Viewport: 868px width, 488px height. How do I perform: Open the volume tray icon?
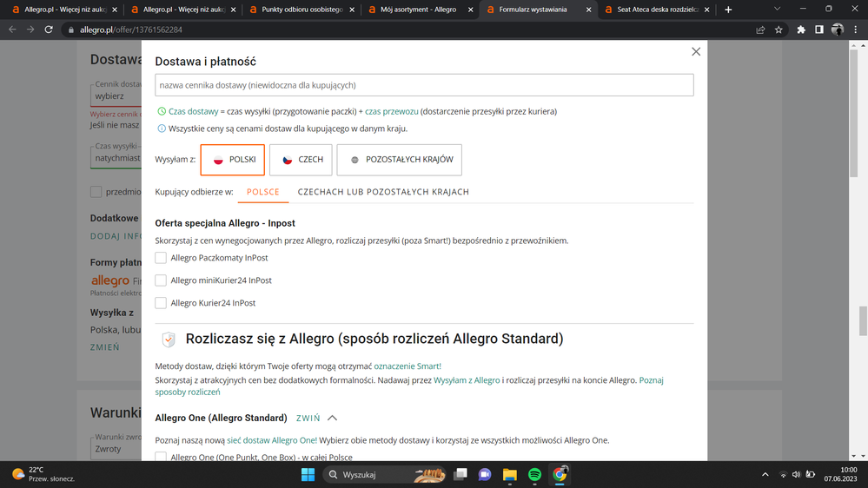[796, 475]
